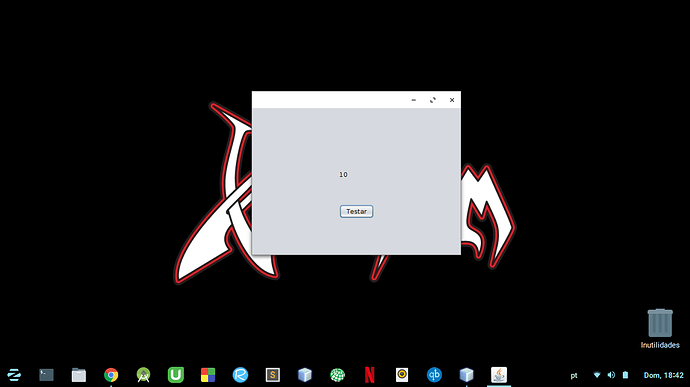
Task: Open qBittorrent from the taskbar
Action: pyautogui.click(x=434, y=375)
